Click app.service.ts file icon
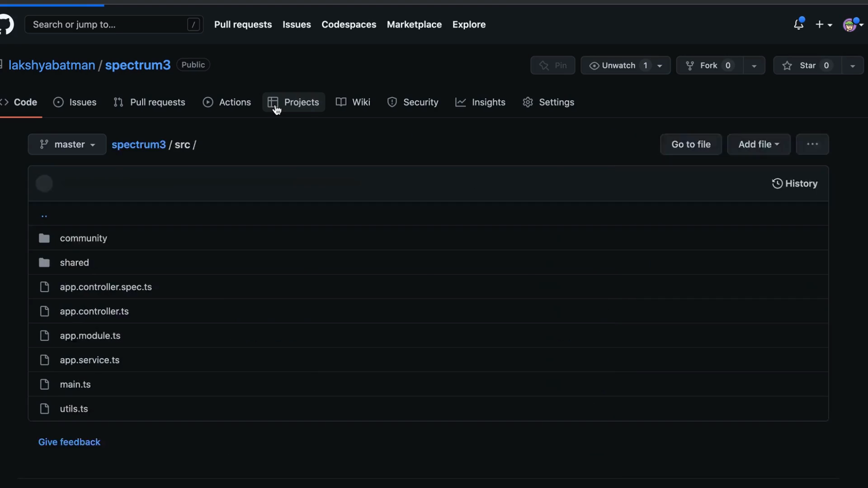This screenshot has width=868, height=488. point(44,360)
